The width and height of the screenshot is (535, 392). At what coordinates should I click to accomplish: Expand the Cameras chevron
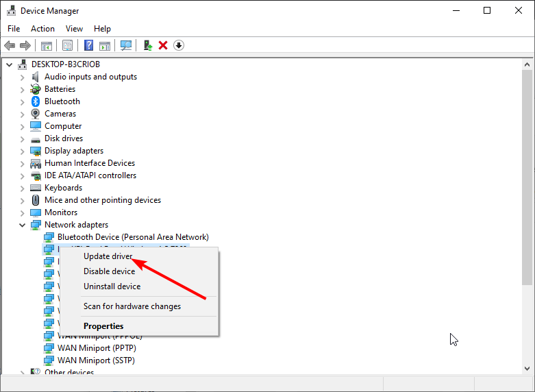click(x=23, y=114)
